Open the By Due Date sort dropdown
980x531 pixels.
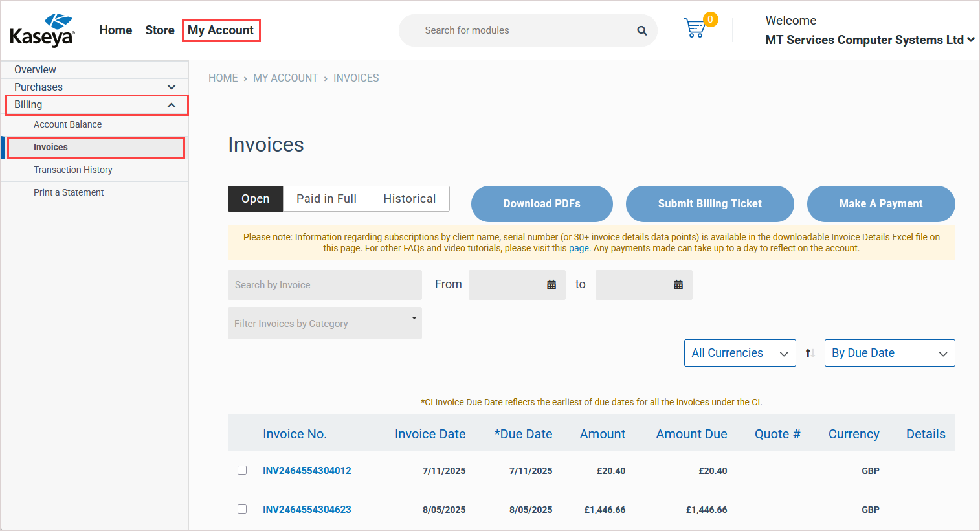[x=889, y=353]
